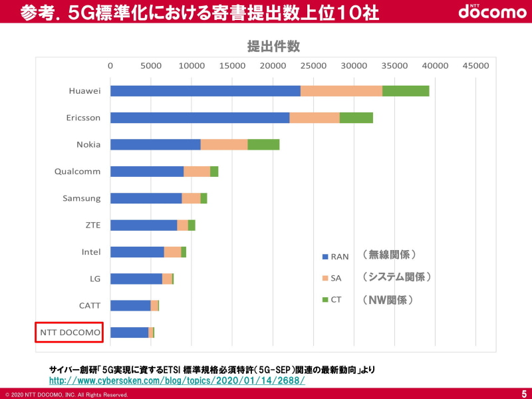Click Nokia's green CT bar segment
Image resolution: width=532 pixels, height=399 pixels.
click(263, 144)
